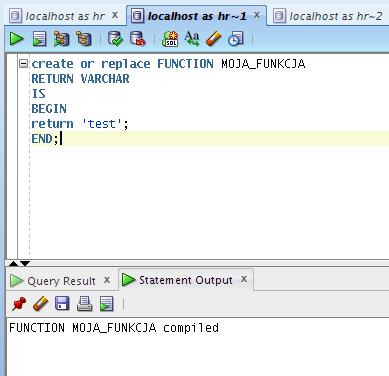Click the Rollback database icon

138,39
